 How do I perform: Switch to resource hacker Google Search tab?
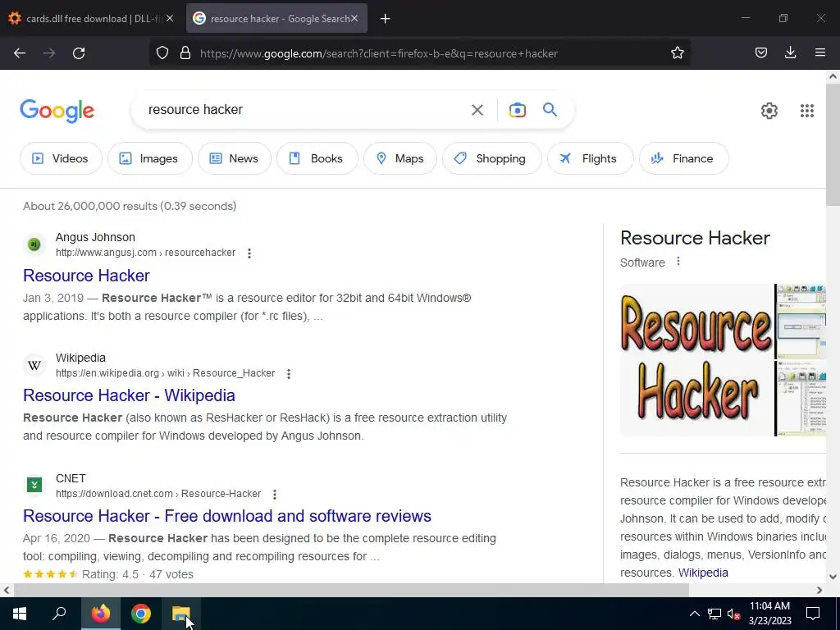point(276,18)
